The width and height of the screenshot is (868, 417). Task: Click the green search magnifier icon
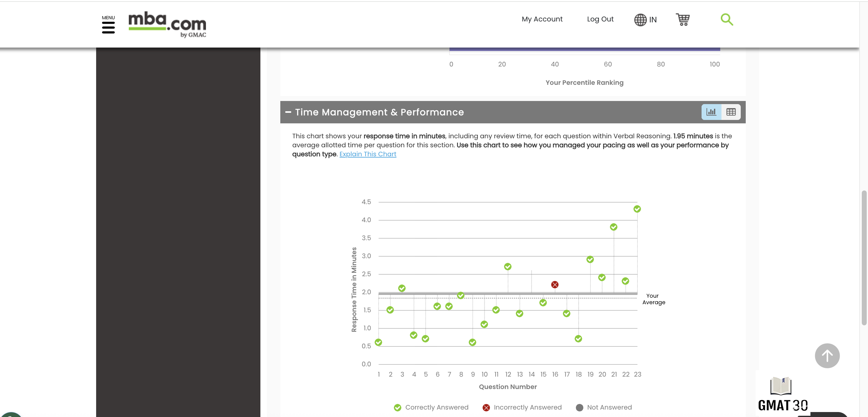coord(726,20)
